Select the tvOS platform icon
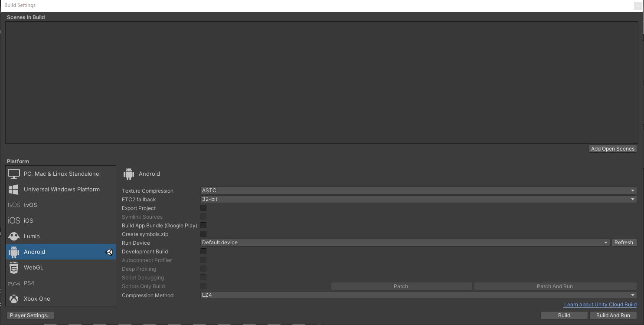This screenshot has width=644, height=325. point(14,205)
